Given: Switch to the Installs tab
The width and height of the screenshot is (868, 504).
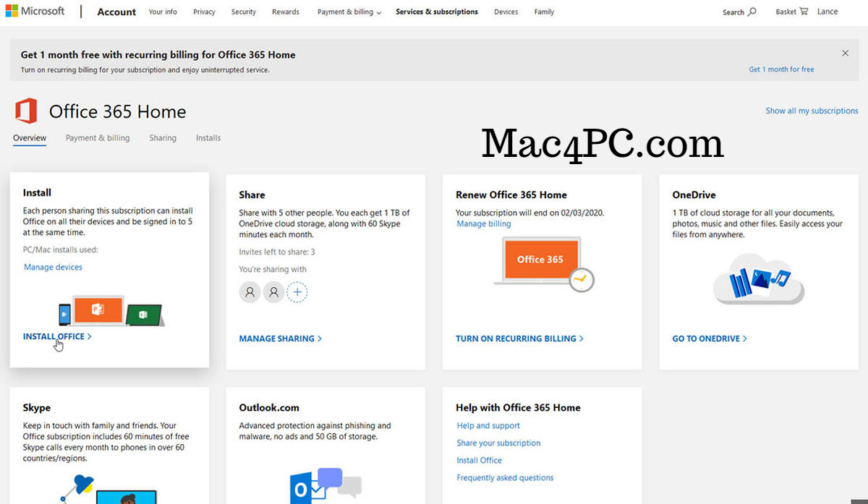Looking at the screenshot, I should (x=208, y=138).
